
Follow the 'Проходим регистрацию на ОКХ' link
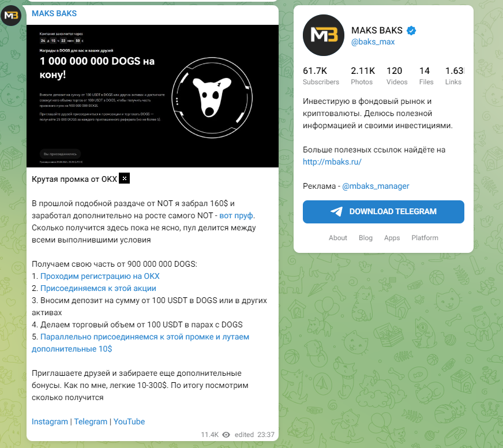coord(100,276)
